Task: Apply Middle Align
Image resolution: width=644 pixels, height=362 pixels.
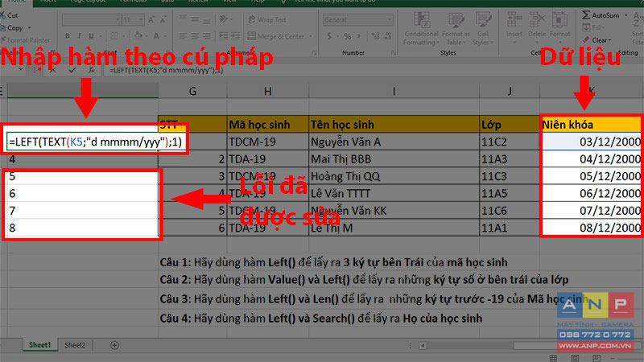Action: click(x=195, y=19)
